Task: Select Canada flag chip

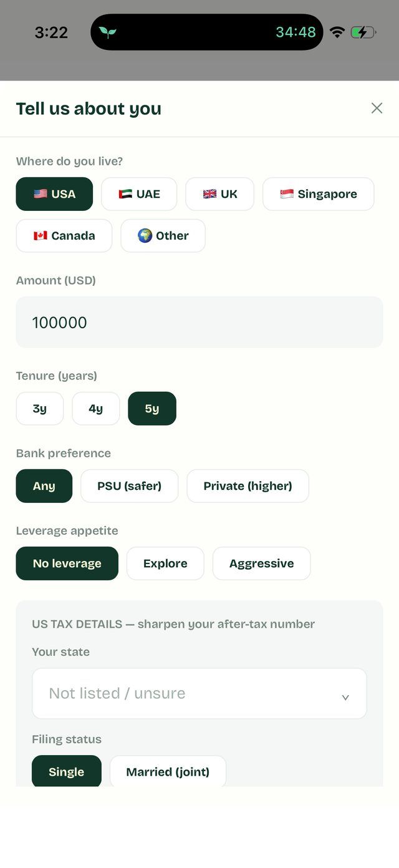Action: tap(64, 236)
